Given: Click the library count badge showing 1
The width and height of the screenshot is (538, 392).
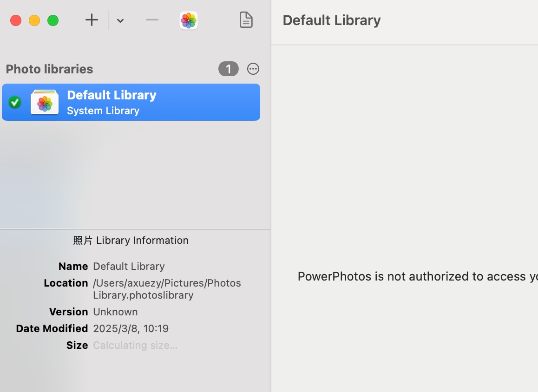Looking at the screenshot, I should point(229,69).
